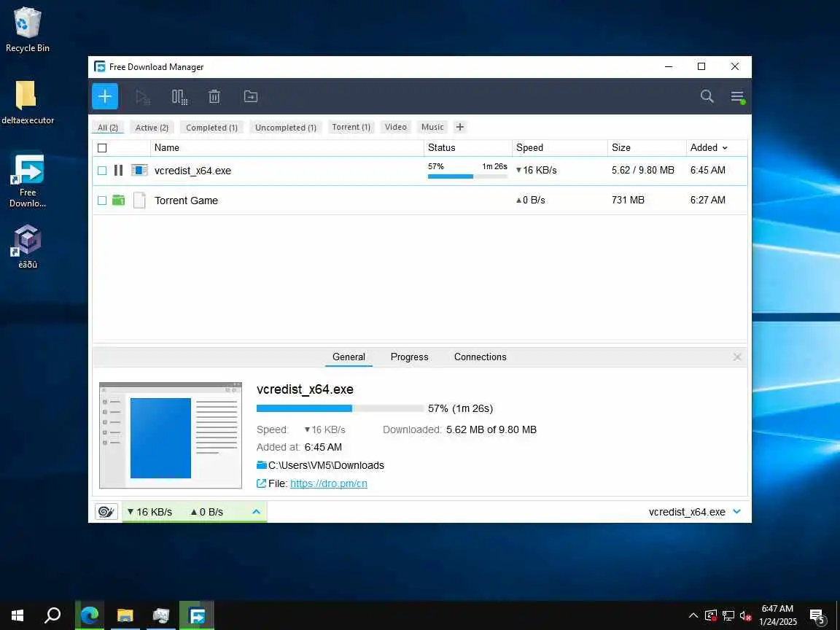This screenshot has width=840, height=630.
Task: Open File Explorer from taskbar
Action: (125, 615)
